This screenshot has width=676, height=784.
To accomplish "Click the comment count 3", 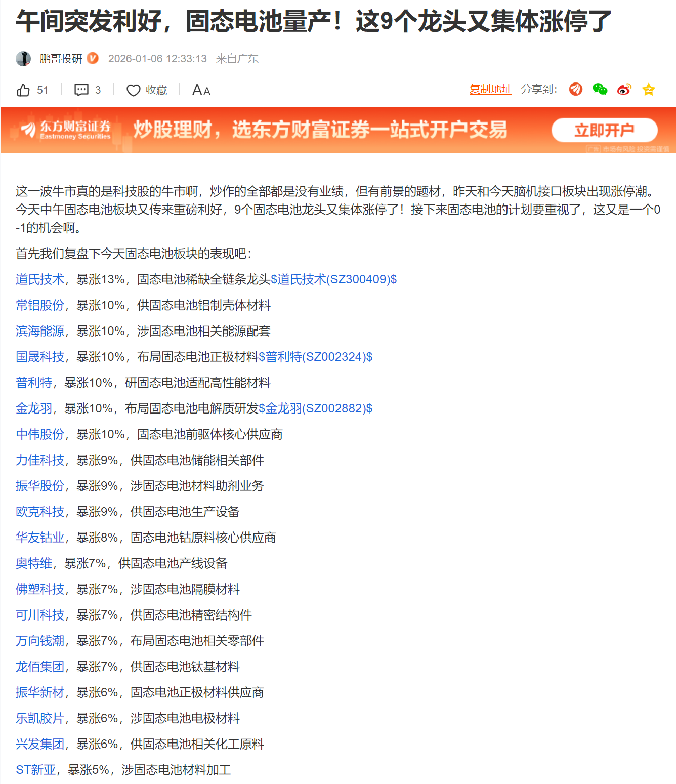I will pos(98,90).
